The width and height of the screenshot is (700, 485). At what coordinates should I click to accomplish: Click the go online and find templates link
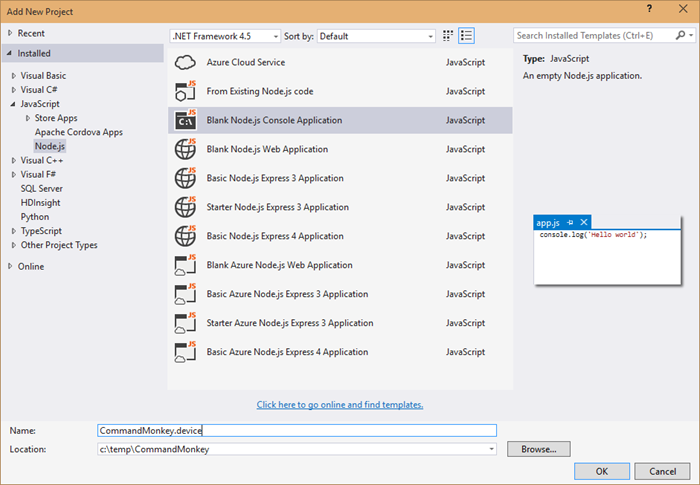340,405
